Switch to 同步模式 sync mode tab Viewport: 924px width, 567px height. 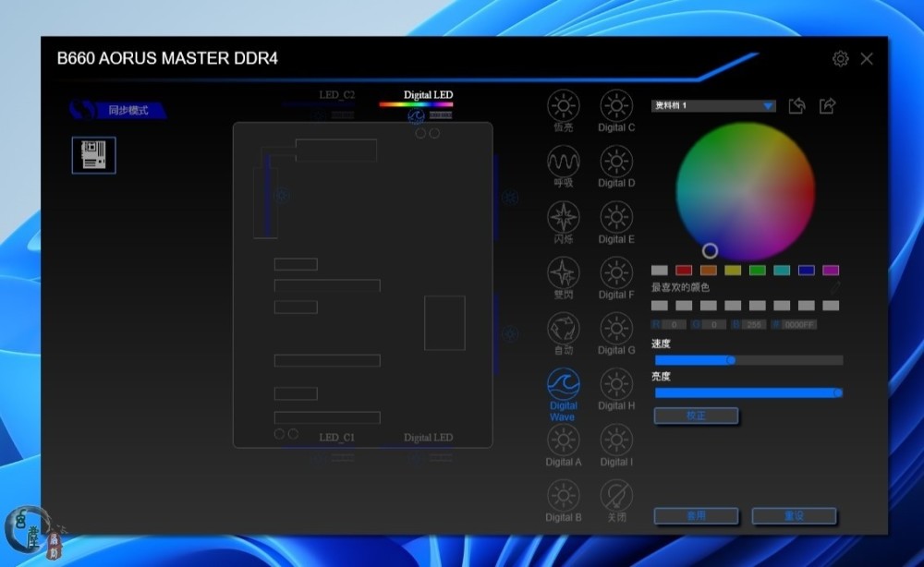[x=122, y=111]
